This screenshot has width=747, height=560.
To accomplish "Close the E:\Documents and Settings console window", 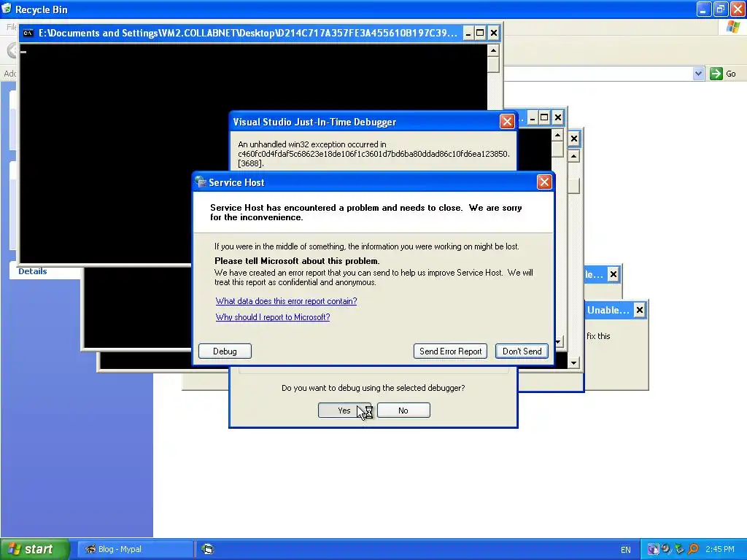I will (494, 33).
